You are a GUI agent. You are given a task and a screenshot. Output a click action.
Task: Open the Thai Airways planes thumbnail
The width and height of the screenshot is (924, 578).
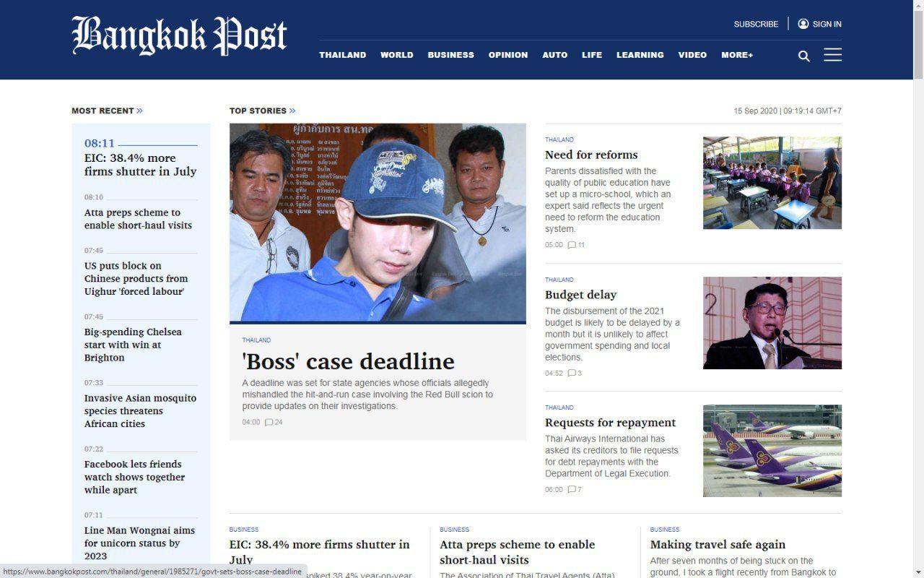tap(772, 451)
